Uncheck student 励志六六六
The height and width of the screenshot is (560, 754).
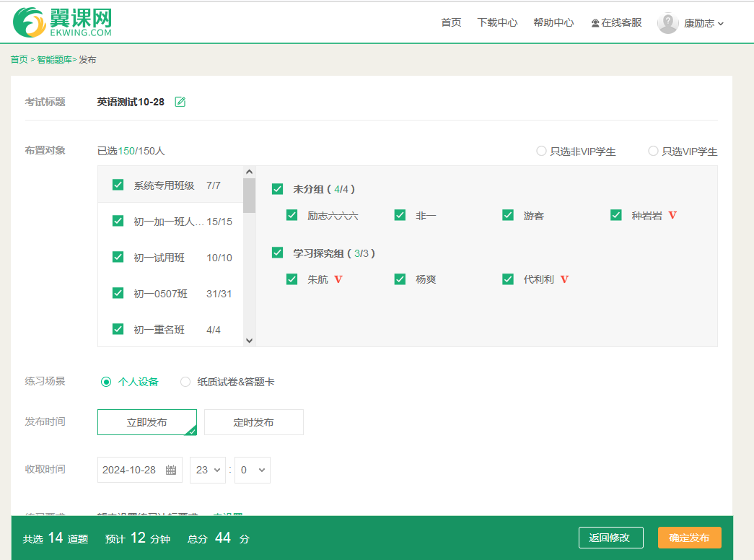coord(292,215)
